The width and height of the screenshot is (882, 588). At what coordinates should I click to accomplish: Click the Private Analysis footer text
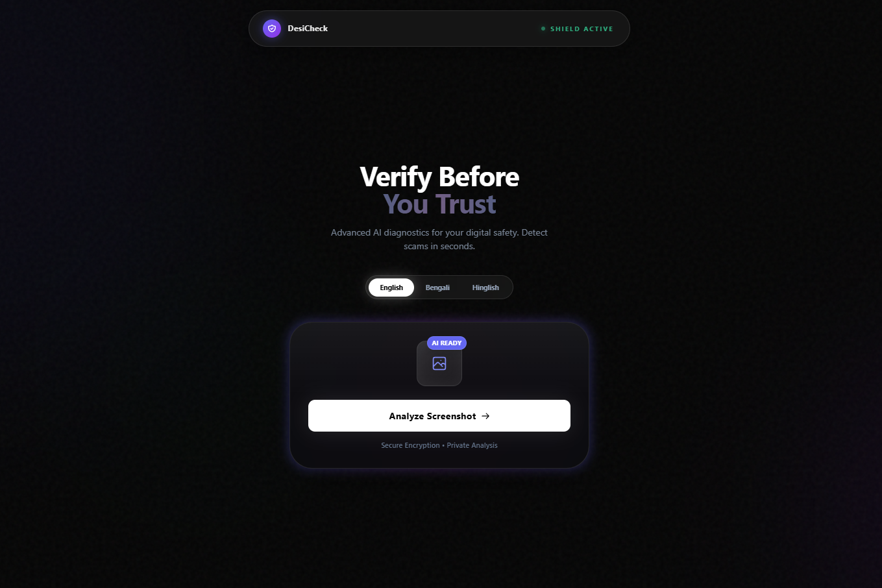point(472,445)
